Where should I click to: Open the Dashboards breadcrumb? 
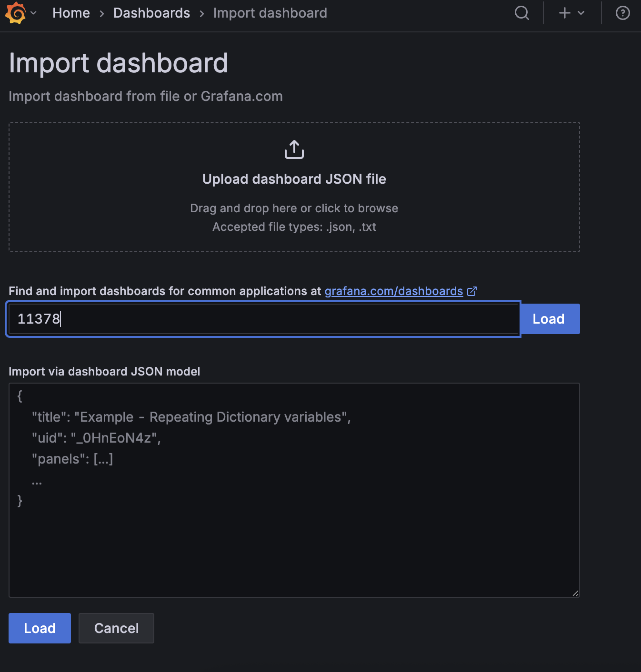pos(151,13)
